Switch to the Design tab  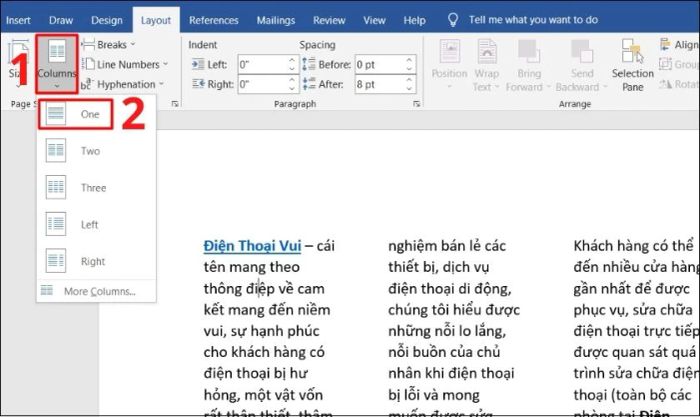coord(107,20)
